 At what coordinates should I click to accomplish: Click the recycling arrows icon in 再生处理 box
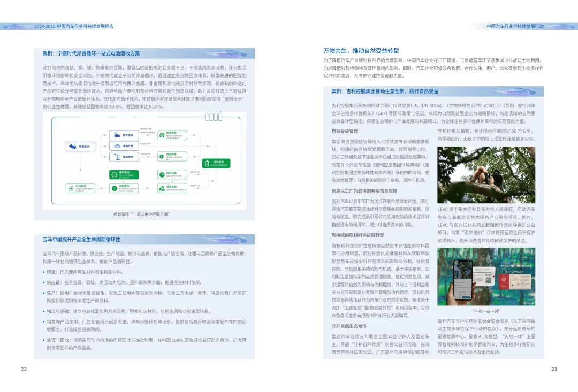(x=162, y=189)
